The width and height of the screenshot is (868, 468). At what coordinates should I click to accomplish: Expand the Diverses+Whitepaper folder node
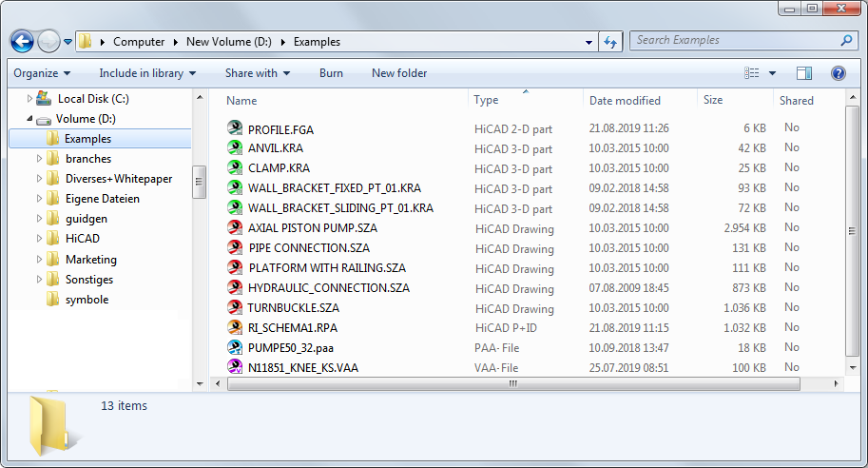click(x=39, y=178)
